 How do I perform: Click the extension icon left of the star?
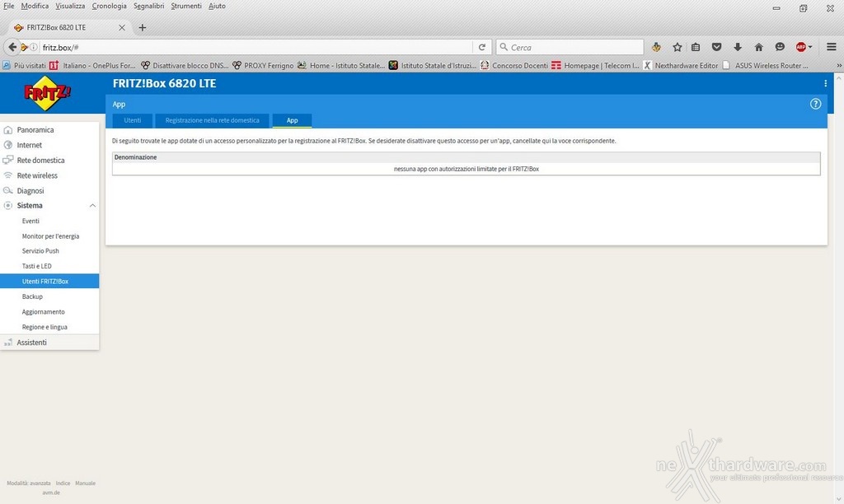pyautogui.click(x=656, y=47)
